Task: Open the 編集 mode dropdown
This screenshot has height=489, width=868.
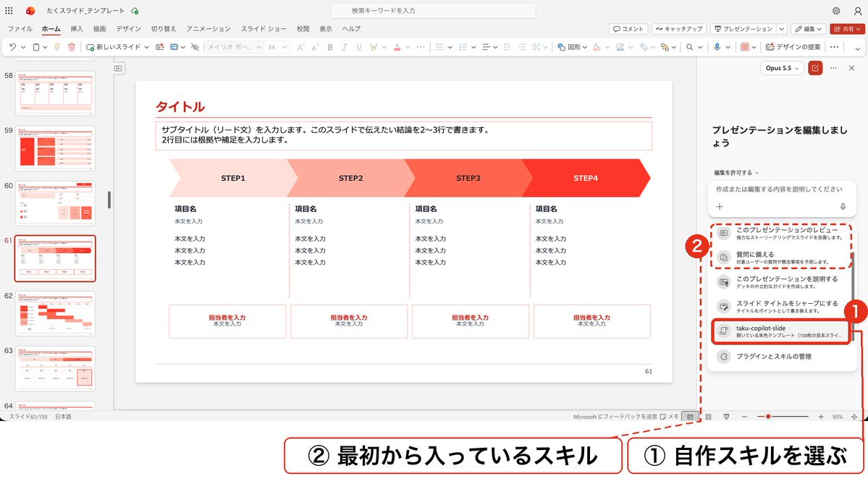Action: (x=809, y=29)
